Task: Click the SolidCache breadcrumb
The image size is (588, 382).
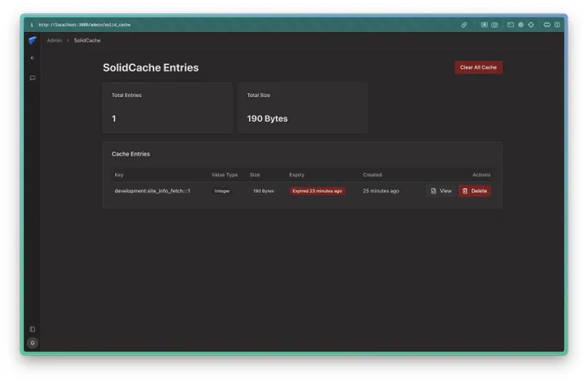Action: (x=87, y=41)
